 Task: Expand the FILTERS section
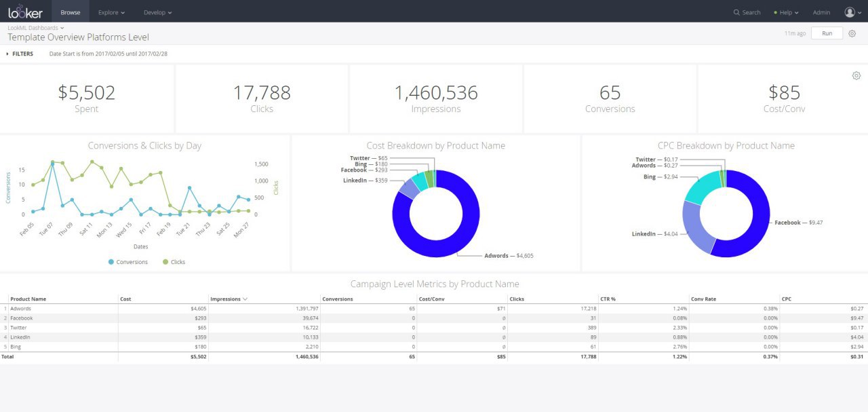(x=20, y=54)
